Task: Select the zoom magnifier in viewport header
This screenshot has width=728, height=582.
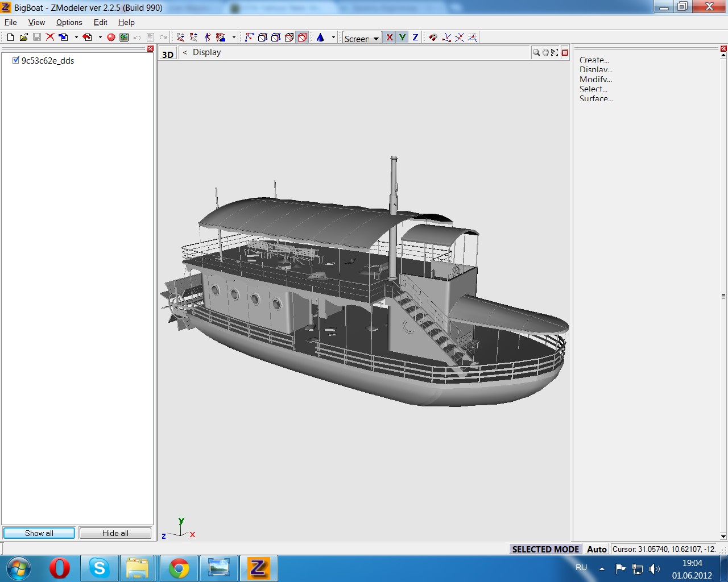Action: pyautogui.click(x=536, y=52)
